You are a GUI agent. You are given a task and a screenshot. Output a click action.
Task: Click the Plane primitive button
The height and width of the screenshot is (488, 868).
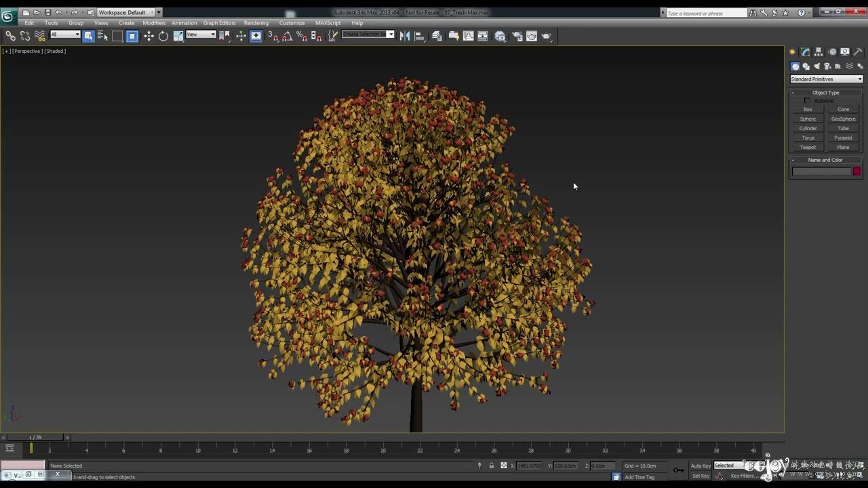844,147
